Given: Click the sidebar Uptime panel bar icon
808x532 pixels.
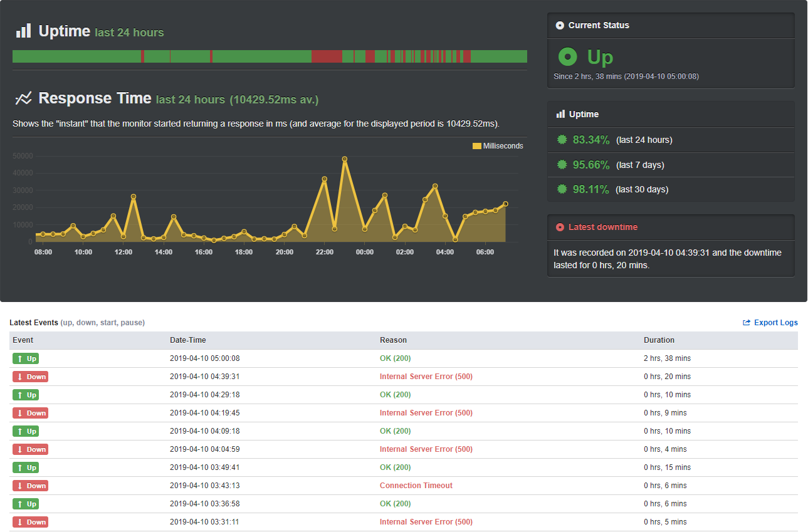Looking at the screenshot, I should (x=560, y=114).
